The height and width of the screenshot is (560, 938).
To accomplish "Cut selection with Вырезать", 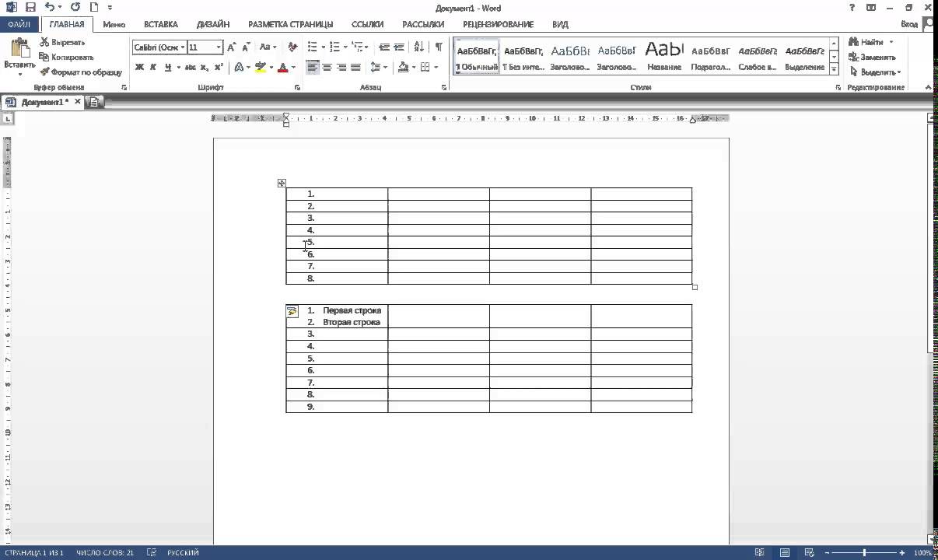I will tap(62, 42).
